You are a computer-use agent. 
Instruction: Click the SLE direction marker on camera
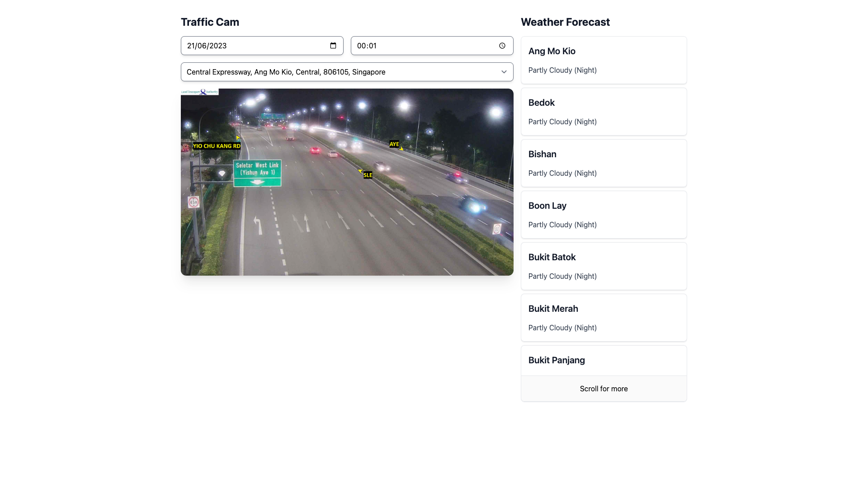[x=368, y=175]
